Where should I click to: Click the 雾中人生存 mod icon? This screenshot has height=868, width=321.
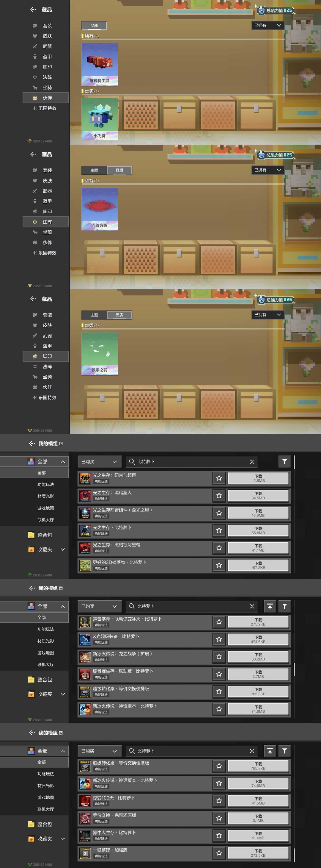coord(85,836)
